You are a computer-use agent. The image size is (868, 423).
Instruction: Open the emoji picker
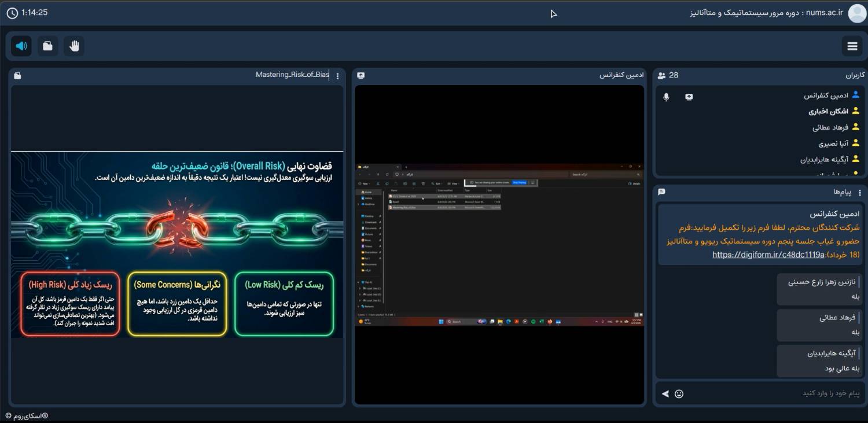pyautogui.click(x=679, y=394)
